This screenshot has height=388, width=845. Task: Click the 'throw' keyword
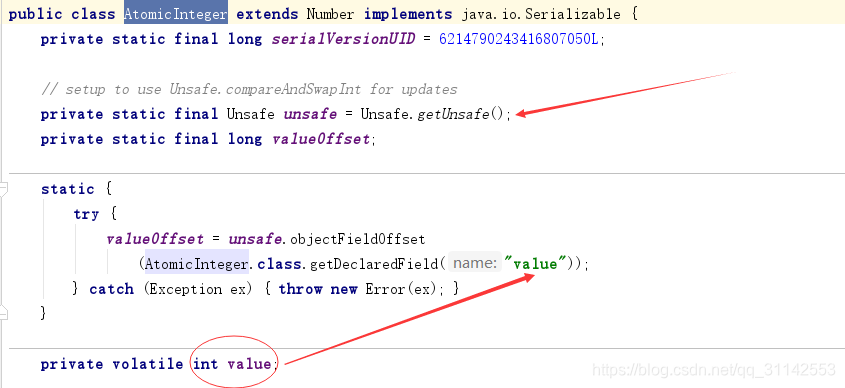[x=300, y=289]
